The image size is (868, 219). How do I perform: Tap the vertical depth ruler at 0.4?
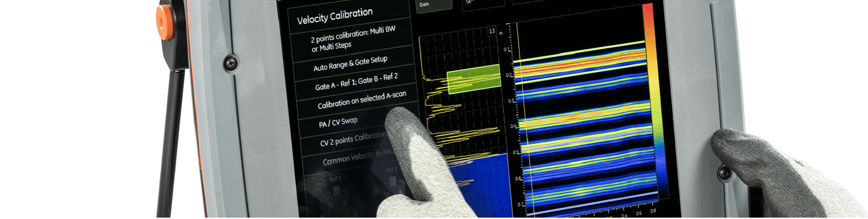(x=514, y=126)
